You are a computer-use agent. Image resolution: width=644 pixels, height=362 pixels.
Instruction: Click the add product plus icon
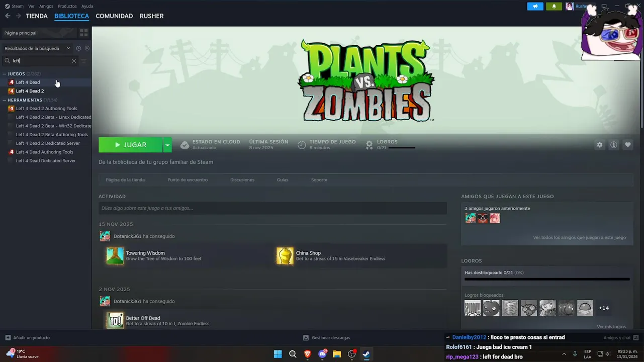8,338
